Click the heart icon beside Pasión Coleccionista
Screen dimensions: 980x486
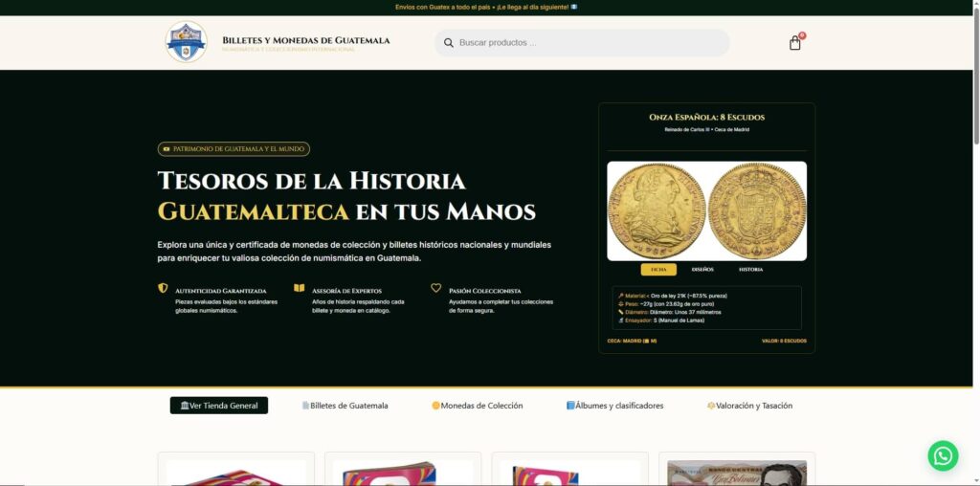[435, 288]
